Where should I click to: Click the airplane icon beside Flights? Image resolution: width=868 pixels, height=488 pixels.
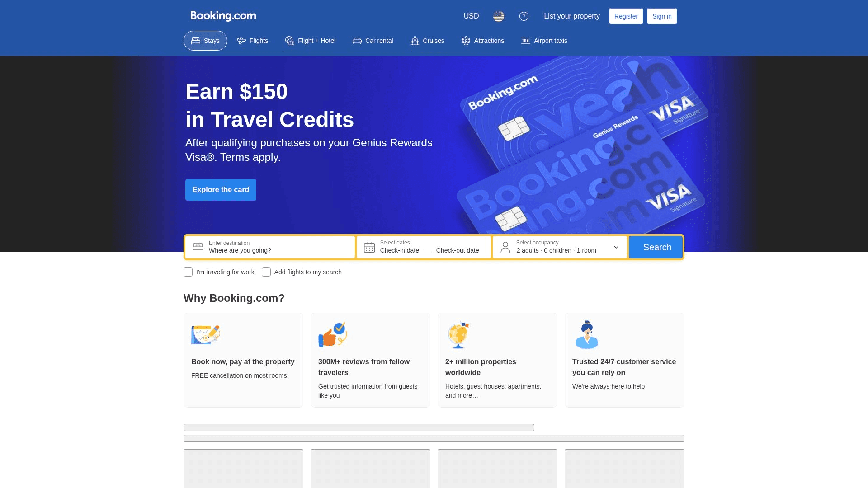[241, 41]
